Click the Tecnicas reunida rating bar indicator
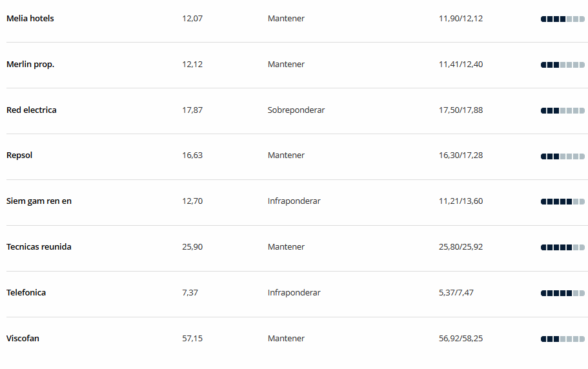This screenshot has width=588, height=369. [562, 247]
